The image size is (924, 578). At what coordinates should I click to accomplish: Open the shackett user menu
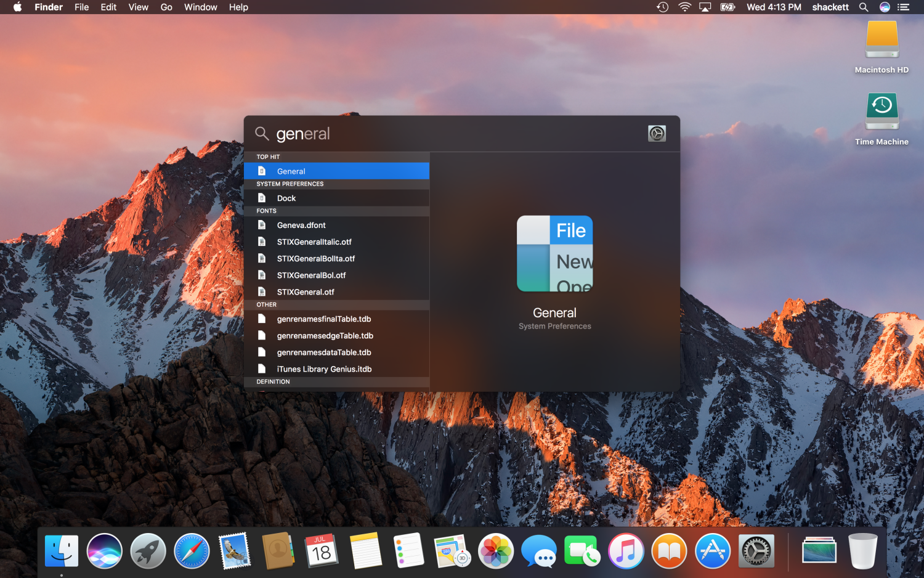click(x=830, y=7)
